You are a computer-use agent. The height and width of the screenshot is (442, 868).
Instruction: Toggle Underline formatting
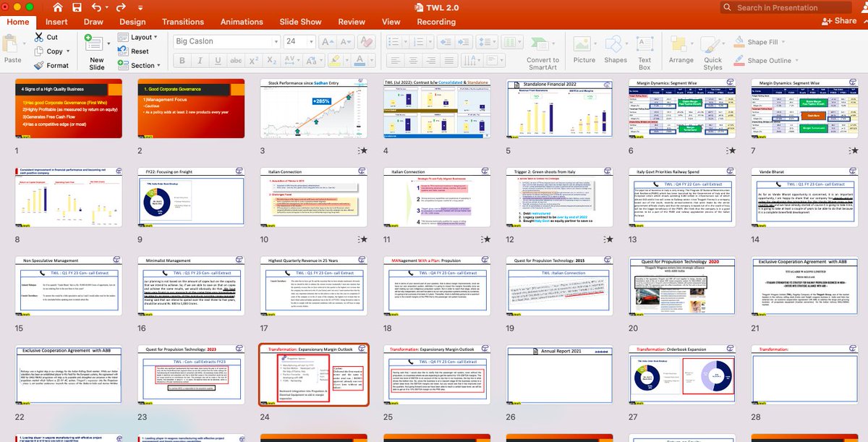217,61
